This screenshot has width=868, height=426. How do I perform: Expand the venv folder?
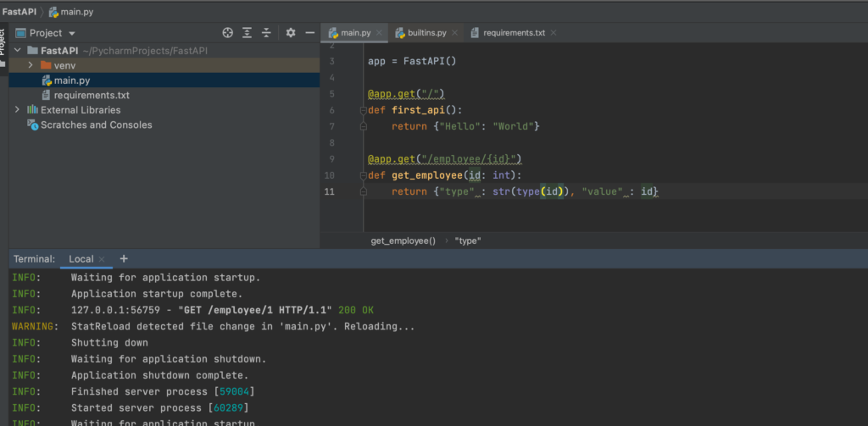[x=31, y=65]
